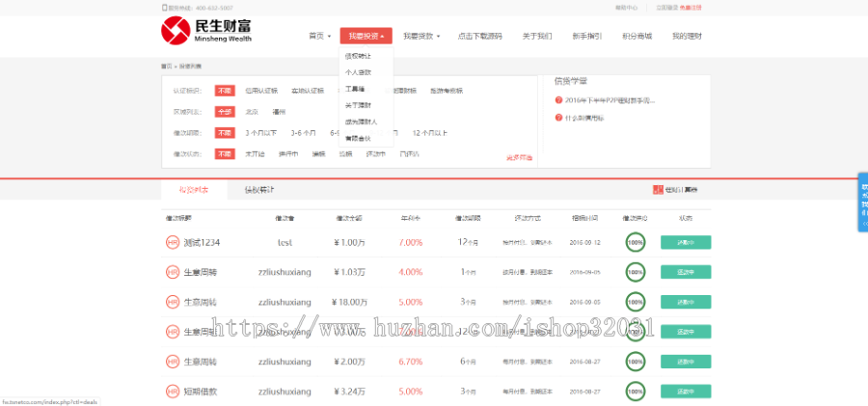Viewport: 868px width, 406px height.
Task: Filter term by 3个月以下
Action: coord(261,133)
